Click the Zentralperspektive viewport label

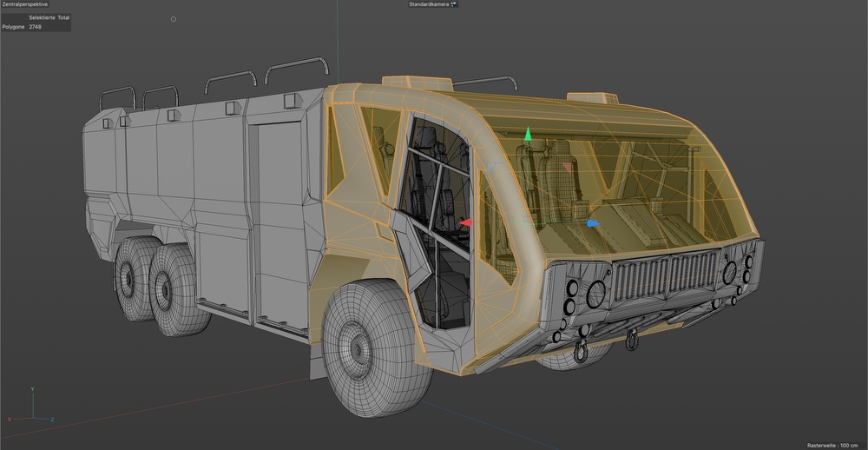click(25, 4)
